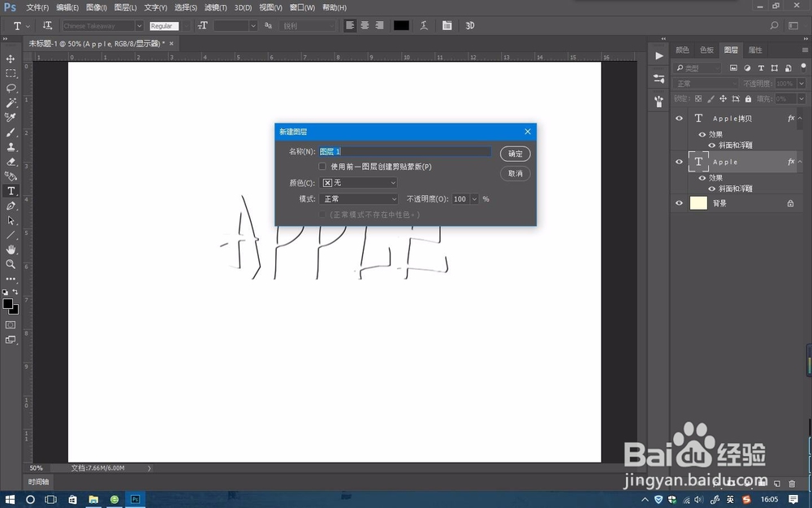Click the Change Screen Mode icon
The image size is (812, 508).
click(x=11, y=340)
